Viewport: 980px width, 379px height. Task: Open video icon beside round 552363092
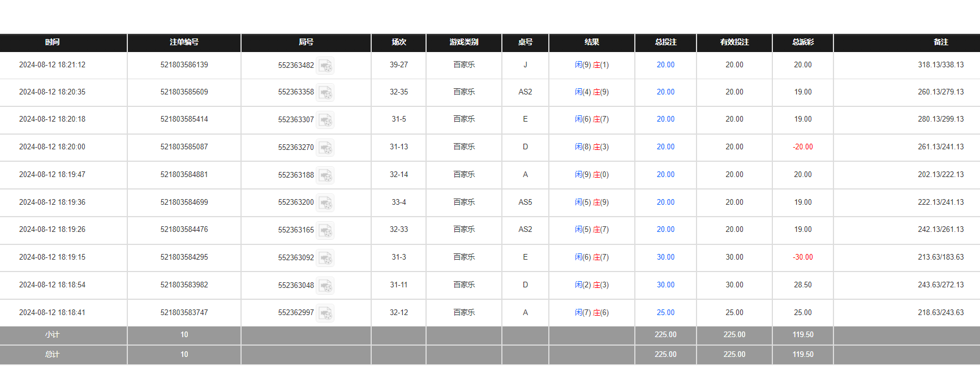[x=325, y=258]
